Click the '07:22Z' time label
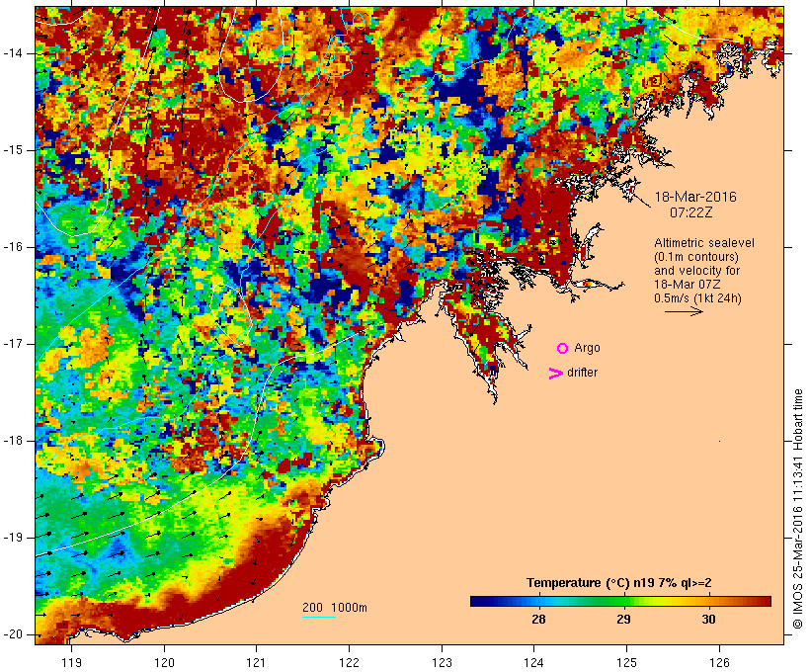Image resolution: width=810 pixels, height=672 pixels. click(x=691, y=212)
